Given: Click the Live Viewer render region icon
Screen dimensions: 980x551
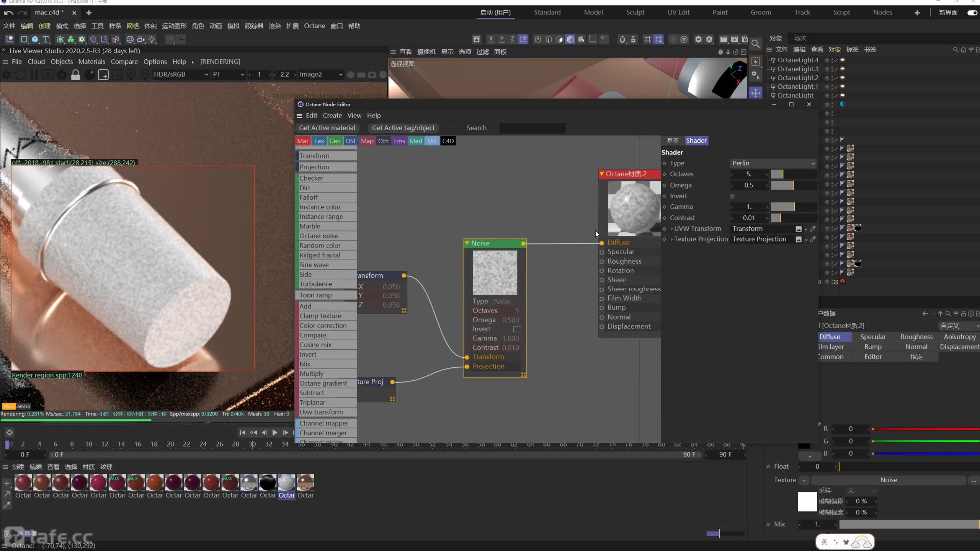Looking at the screenshot, I should pyautogui.click(x=103, y=75).
